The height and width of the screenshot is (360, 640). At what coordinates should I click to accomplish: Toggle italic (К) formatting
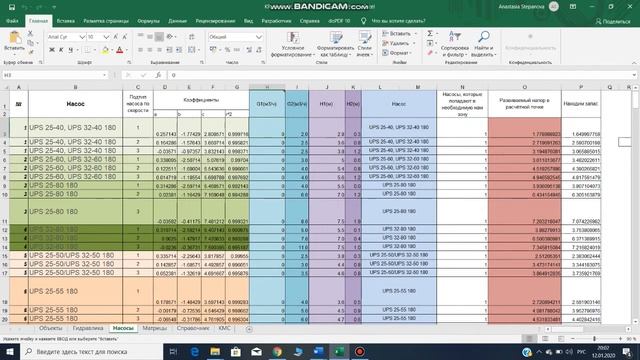click(61, 50)
